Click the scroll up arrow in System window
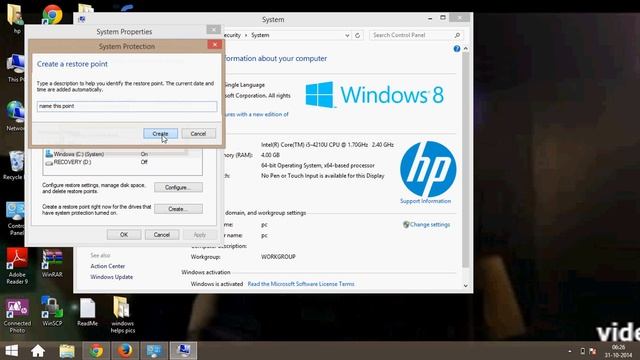The width and height of the screenshot is (640, 360). click(x=466, y=49)
